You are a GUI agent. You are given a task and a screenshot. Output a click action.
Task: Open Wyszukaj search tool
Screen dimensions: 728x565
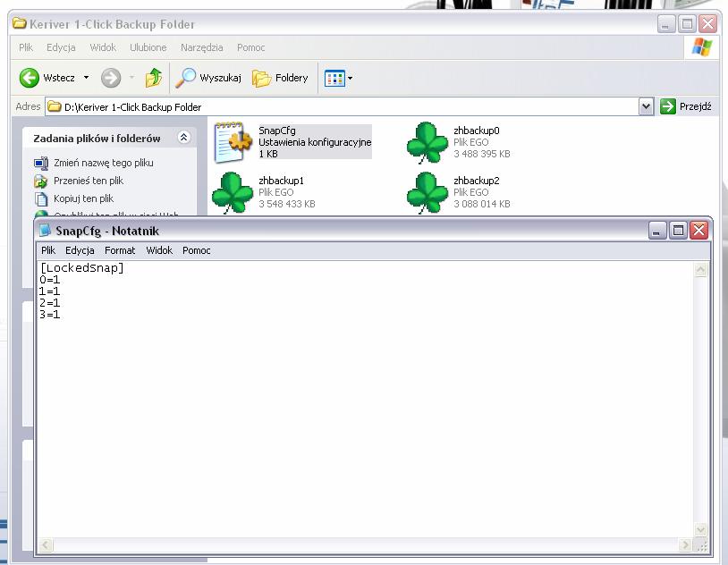(x=208, y=78)
